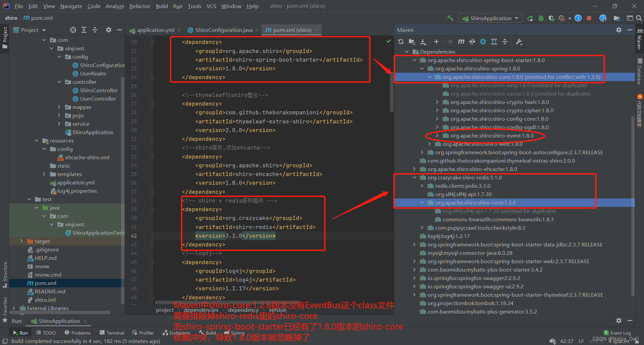Click Select Opened File target icon in Project panel
This screenshot has width=644, height=345.
[73, 30]
